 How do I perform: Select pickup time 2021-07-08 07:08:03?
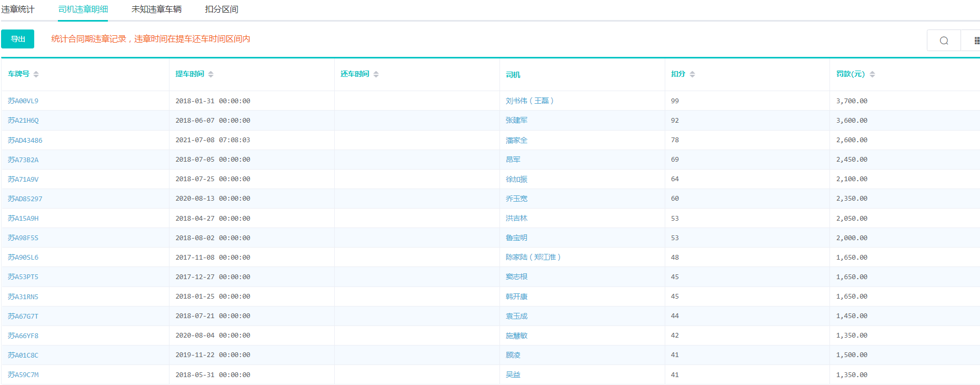click(x=213, y=140)
